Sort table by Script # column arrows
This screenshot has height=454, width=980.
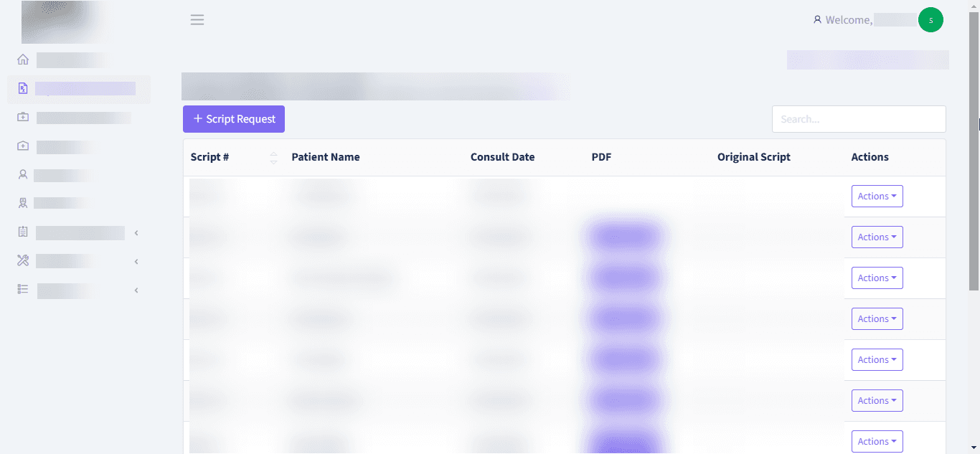273,157
